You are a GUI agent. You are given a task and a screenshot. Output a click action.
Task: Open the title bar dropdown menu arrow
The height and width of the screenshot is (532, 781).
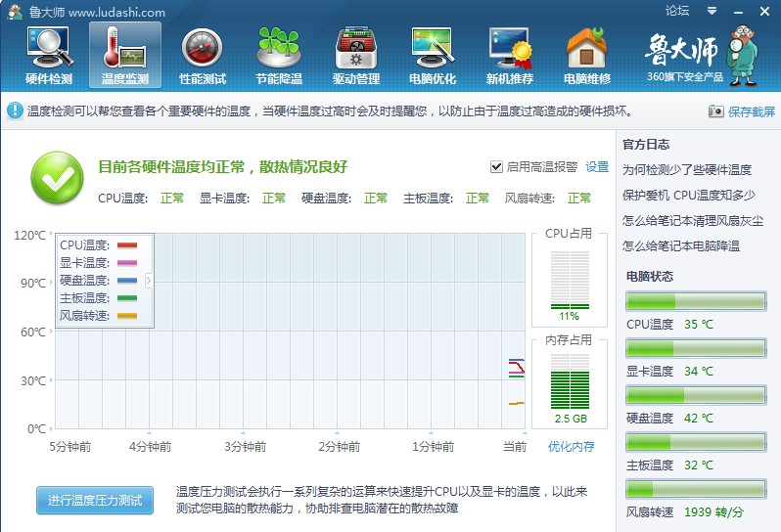coord(713,12)
